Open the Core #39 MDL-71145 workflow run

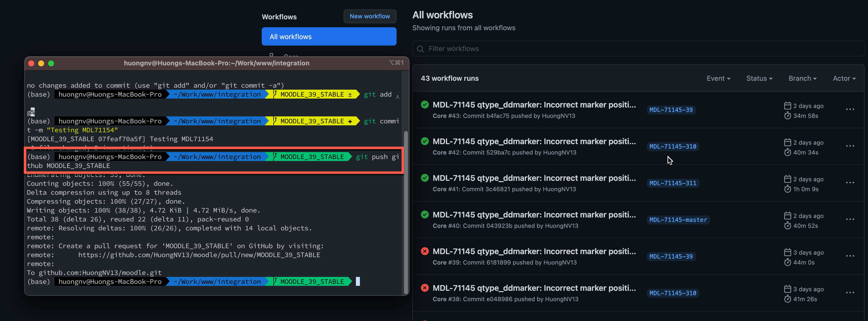pos(534,252)
